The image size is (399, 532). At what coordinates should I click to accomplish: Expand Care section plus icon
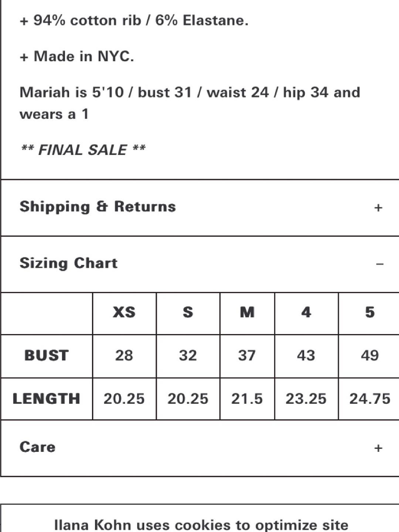point(378,448)
